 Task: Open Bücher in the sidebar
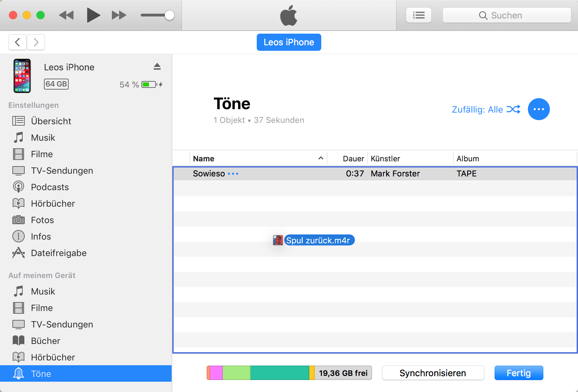click(x=86, y=341)
